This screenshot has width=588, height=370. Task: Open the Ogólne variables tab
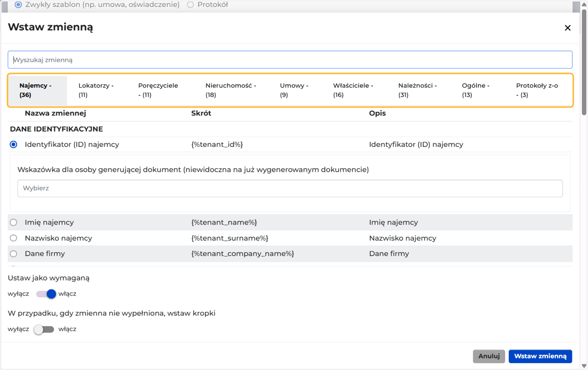pyautogui.click(x=476, y=90)
